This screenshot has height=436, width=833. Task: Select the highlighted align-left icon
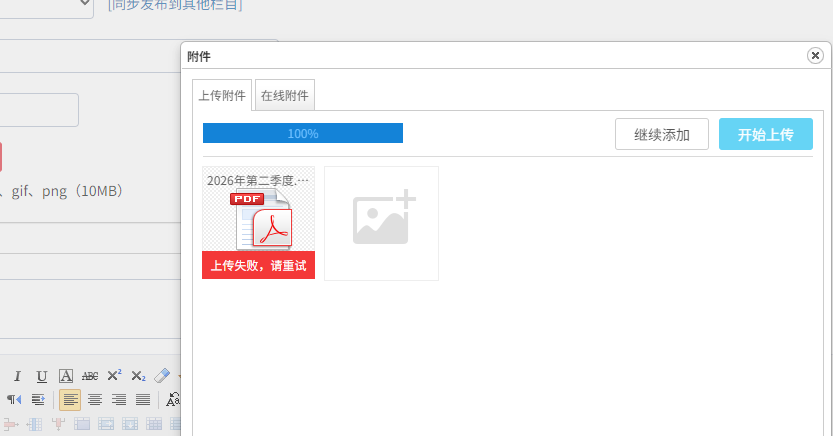(x=70, y=400)
